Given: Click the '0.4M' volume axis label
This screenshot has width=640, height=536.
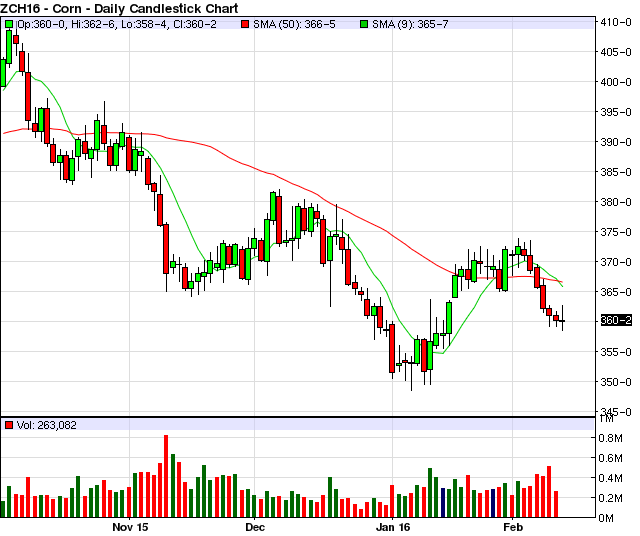Looking at the screenshot, I should [611, 478].
